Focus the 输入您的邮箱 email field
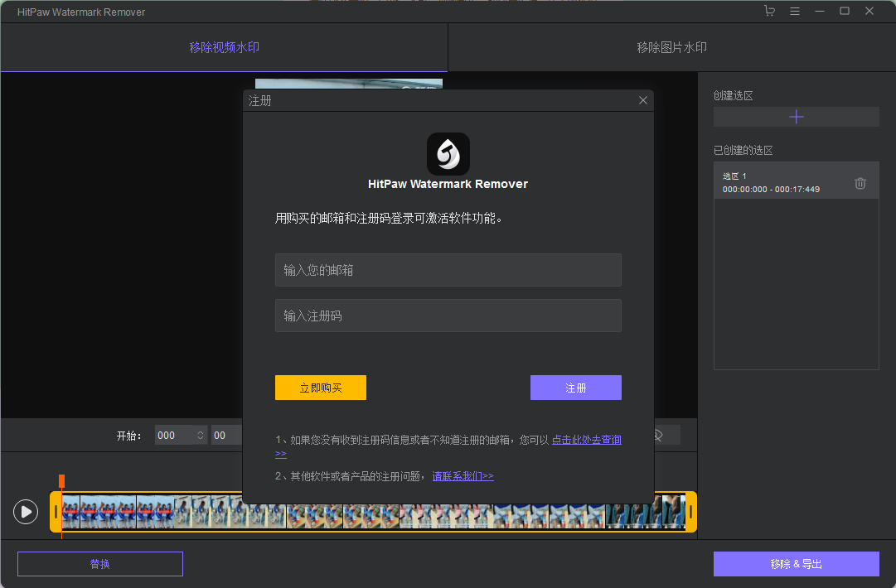The width and height of the screenshot is (896, 588). click(x=448, y=270)
